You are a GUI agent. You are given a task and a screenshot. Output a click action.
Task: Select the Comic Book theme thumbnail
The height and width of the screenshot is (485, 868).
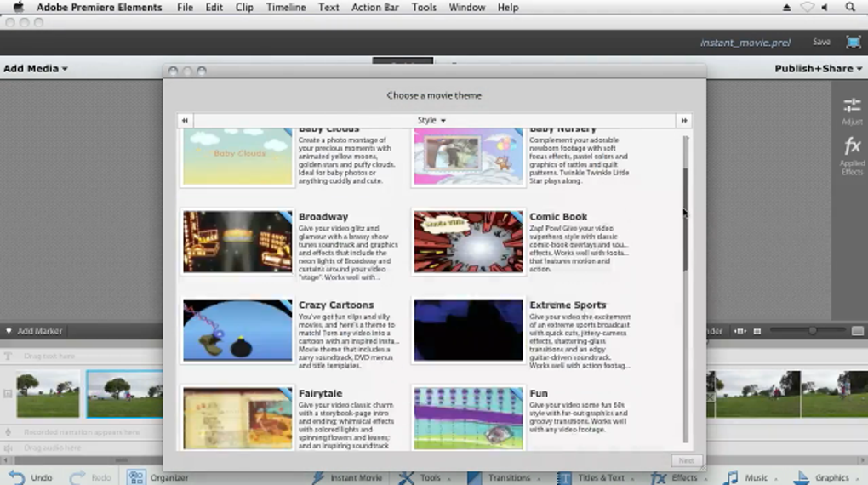tap(468, 242)
